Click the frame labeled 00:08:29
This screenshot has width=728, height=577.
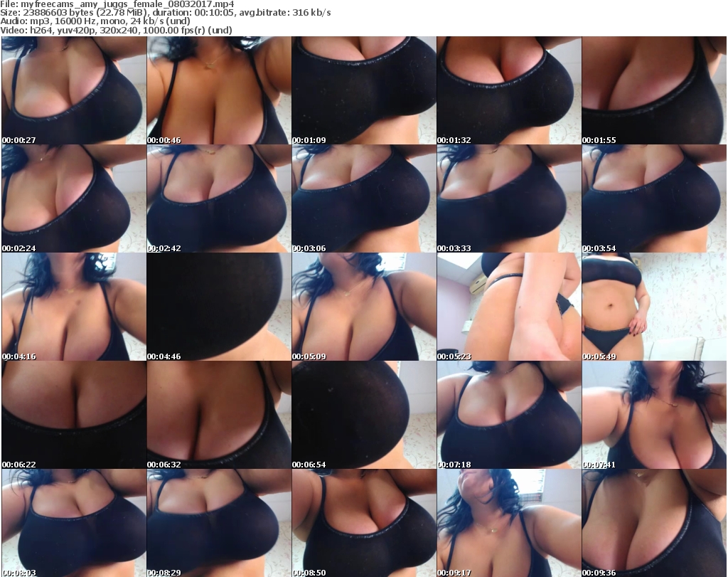219,523
